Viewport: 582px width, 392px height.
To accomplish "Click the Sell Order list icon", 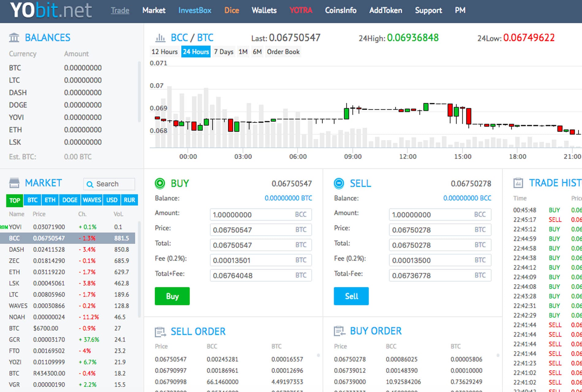I will (160, 332).
